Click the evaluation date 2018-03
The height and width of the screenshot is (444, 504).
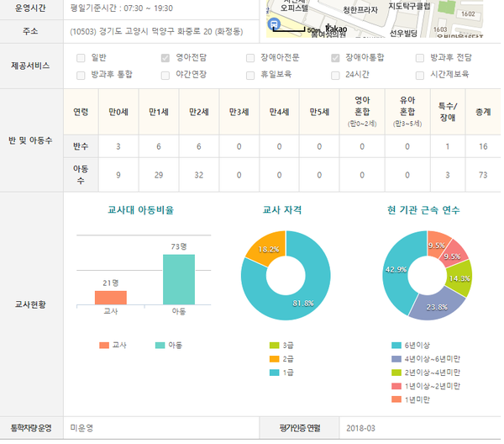pos(360,428)
